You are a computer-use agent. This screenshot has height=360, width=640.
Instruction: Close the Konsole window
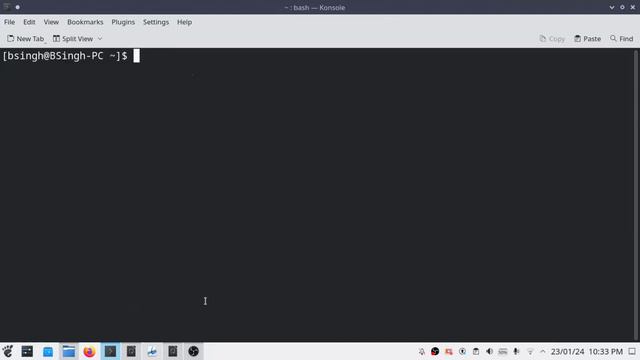pos(633,7)
